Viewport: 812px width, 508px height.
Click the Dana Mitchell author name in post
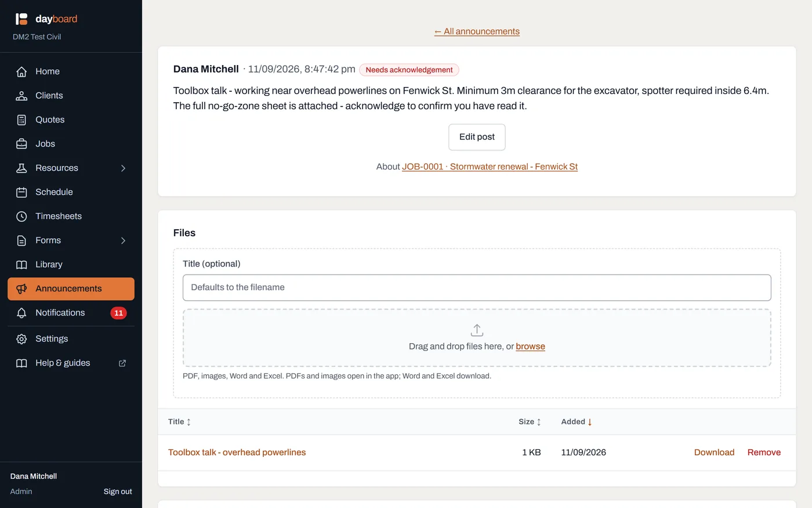[x=206, y=69]
